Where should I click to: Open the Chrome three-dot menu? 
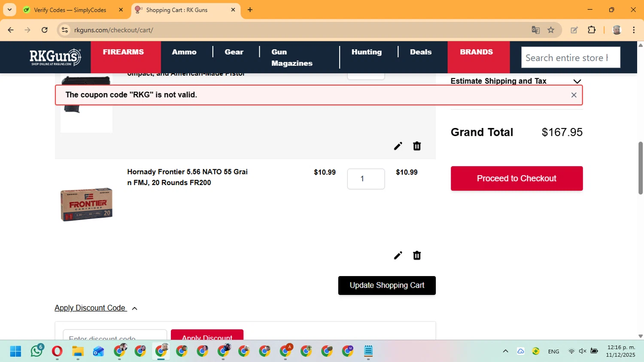click(x=634, y=30)
